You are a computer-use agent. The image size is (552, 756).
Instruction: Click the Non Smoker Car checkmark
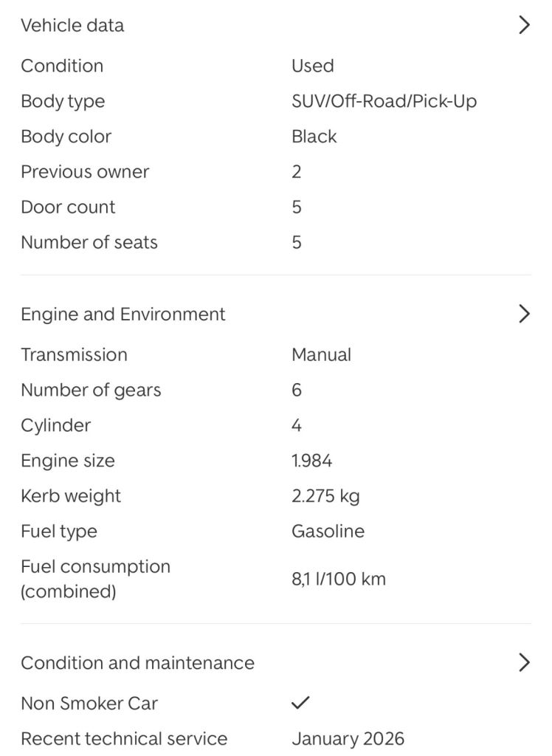(x=300, y=703)
